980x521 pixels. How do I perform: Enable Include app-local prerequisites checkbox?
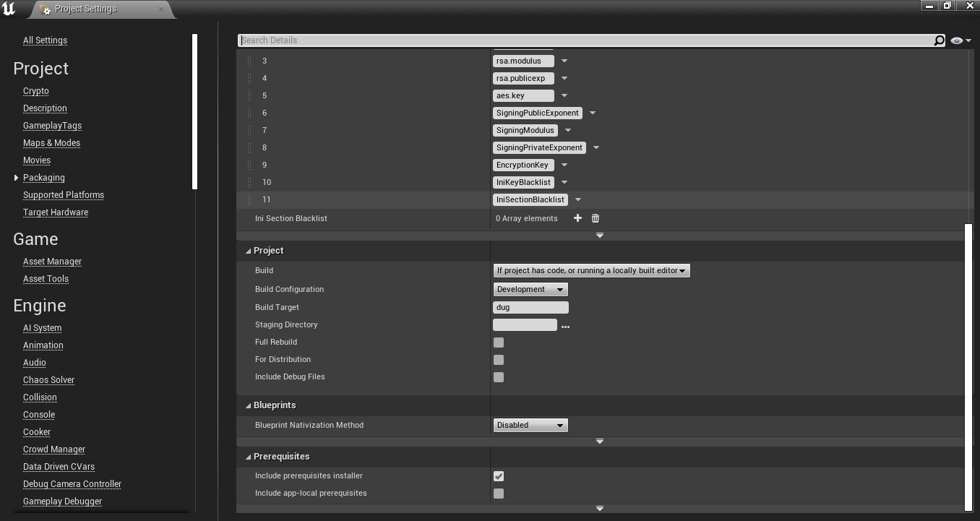pyautogui.click(x=499, y=494)
